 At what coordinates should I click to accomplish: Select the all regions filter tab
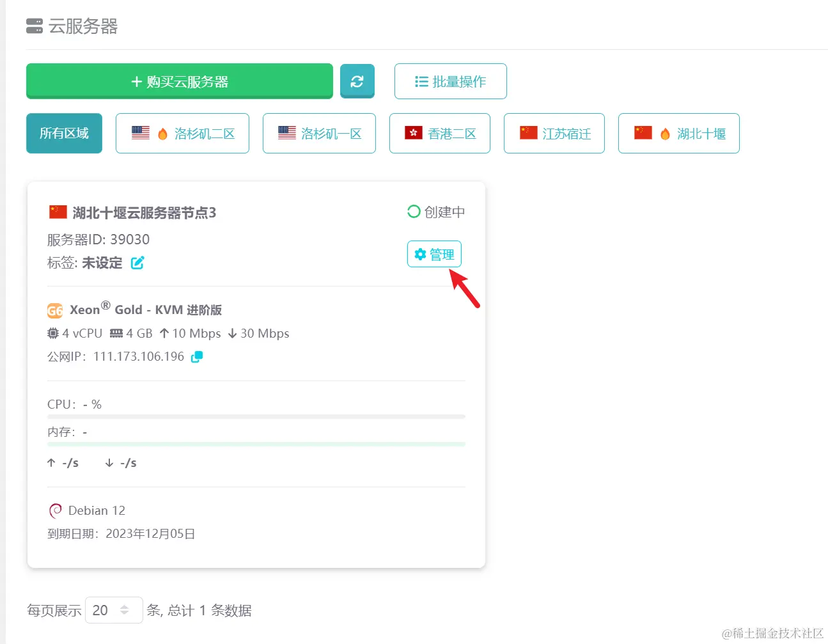(64, 133)
